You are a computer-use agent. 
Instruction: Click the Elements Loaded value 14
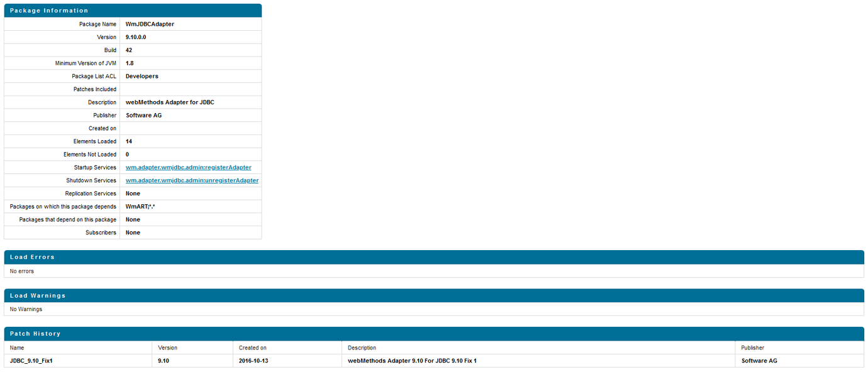click(129, 141)
